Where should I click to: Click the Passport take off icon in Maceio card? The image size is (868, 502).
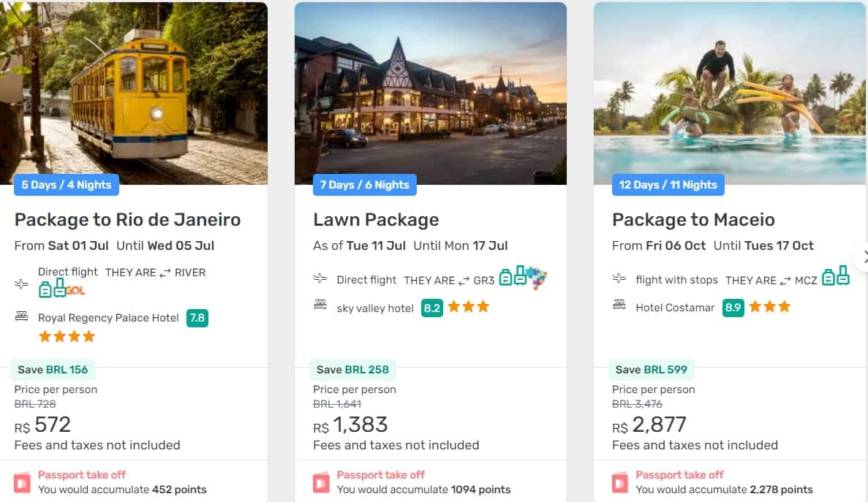[620, 482]
